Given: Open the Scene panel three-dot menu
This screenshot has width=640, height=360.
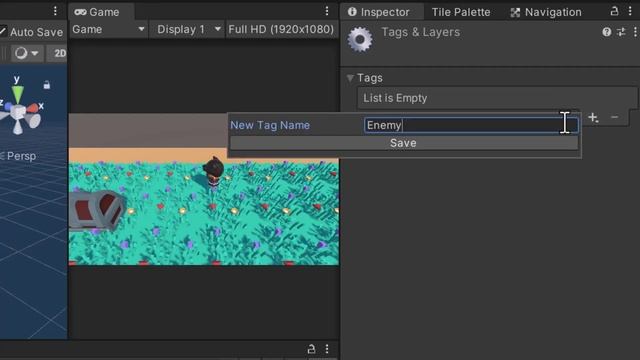Looking at the screenshot, I should 55,11.
